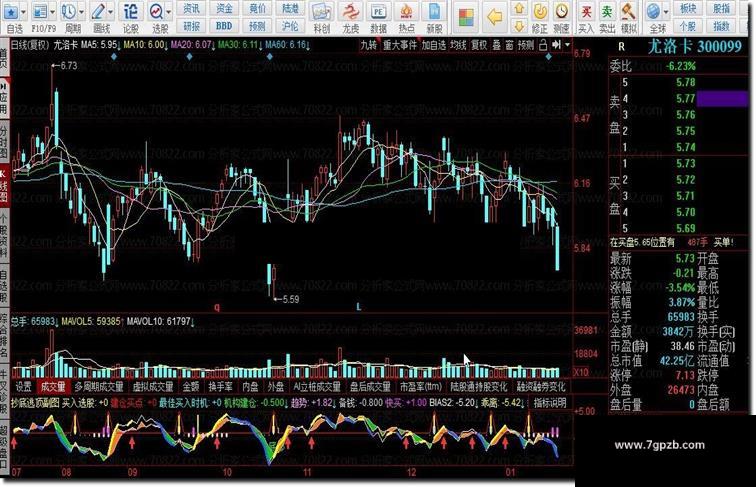The image size is (756, 487).
Task: Toggle the chart lock icon
Action: tap(542, 45)
